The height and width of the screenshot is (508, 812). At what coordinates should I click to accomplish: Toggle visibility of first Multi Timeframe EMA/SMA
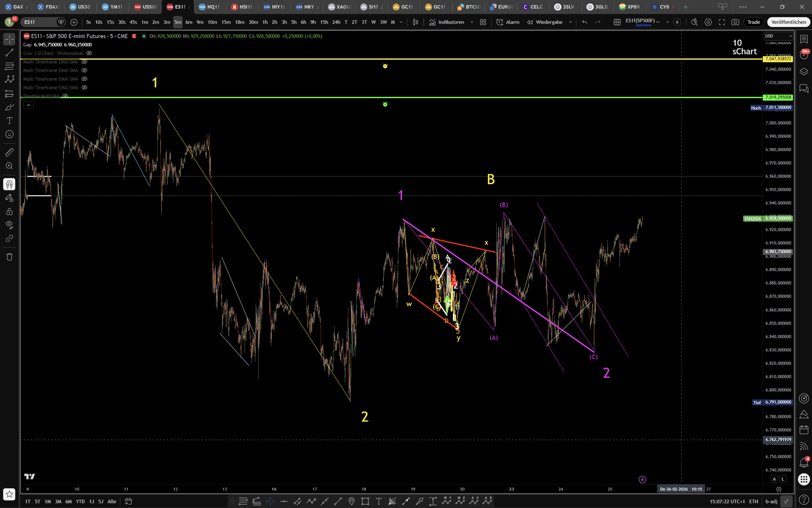point(84,62)
